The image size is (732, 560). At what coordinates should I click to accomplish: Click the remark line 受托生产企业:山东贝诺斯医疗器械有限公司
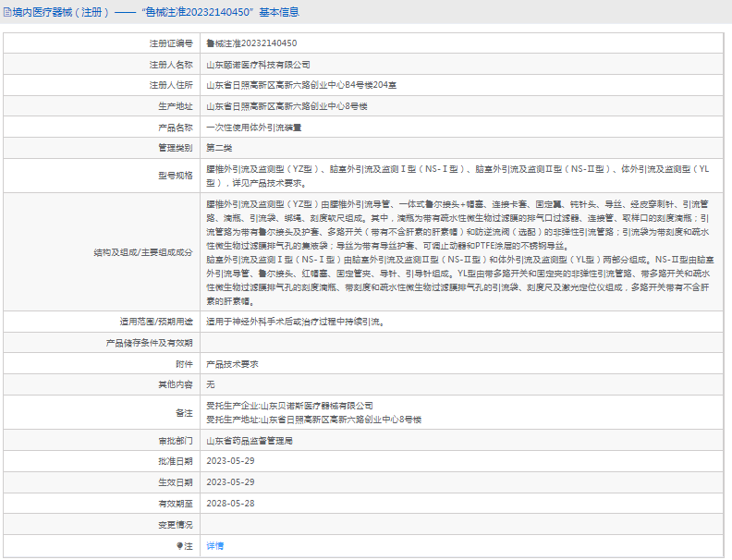tap(289, 406)
